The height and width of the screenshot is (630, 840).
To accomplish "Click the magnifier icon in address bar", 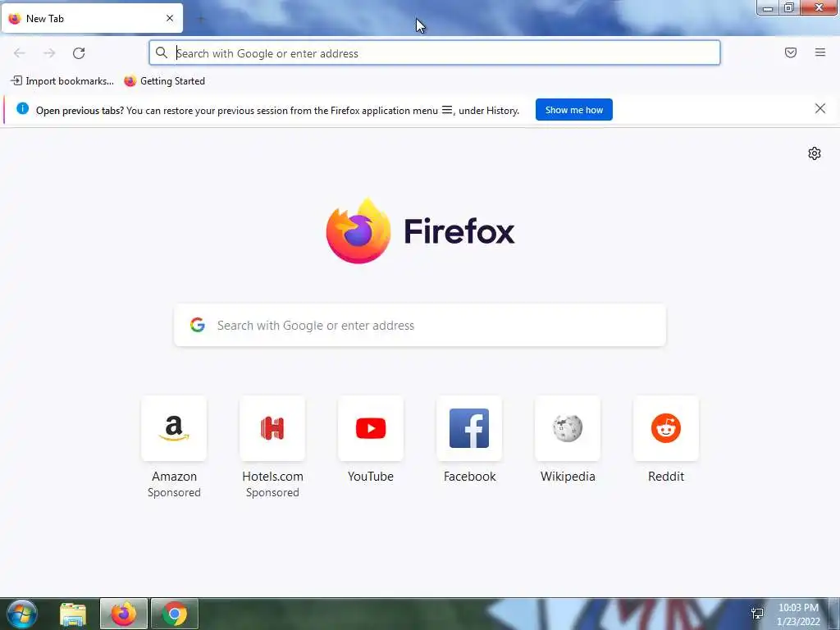I will coord(162,52).
